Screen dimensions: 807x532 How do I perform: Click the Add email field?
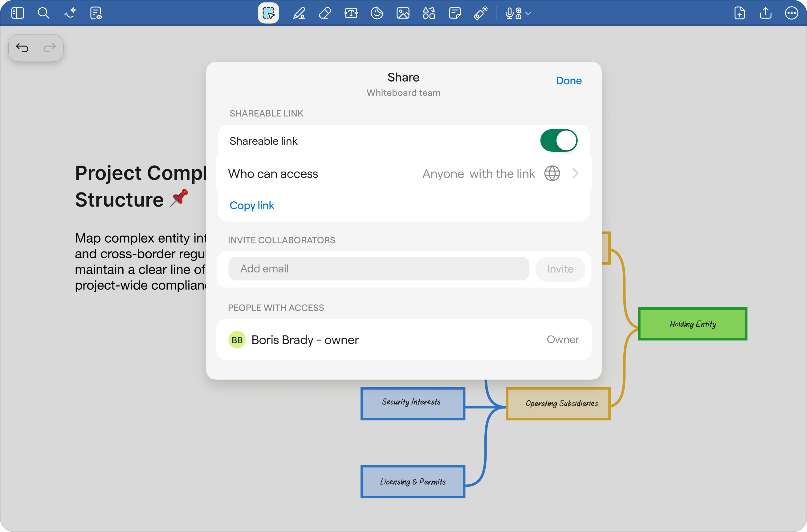(x=379, y=269)
